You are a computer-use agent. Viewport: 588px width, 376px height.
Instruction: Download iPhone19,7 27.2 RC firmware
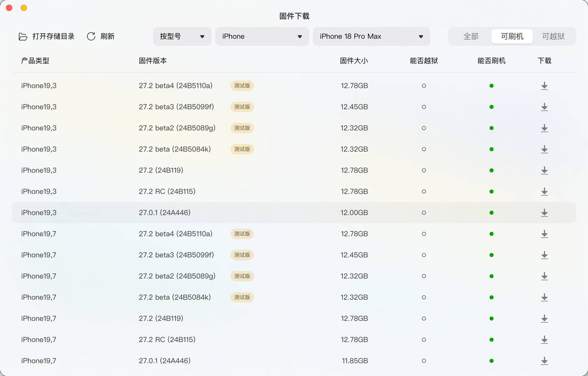[544, 340]
